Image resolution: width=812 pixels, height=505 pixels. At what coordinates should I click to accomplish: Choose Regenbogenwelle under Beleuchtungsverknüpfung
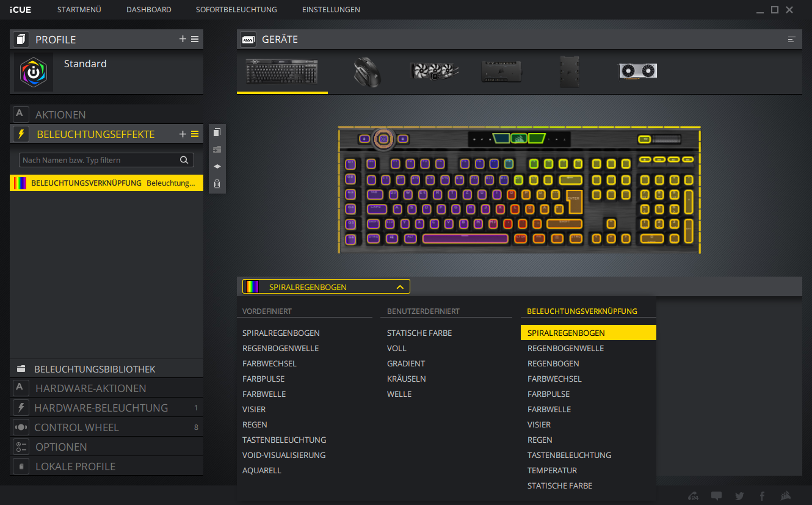tap(565, 348)
